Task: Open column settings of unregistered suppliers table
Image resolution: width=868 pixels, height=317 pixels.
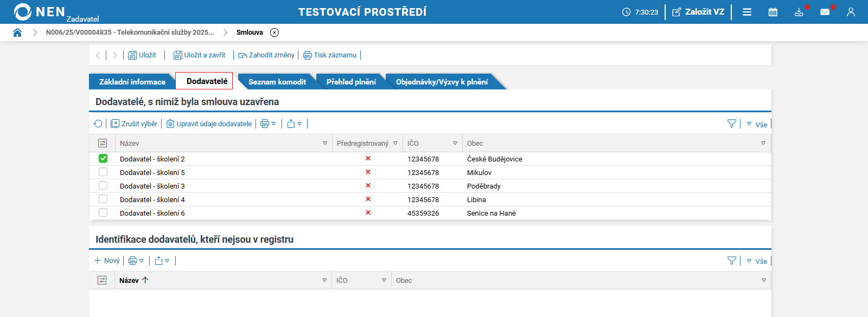Action: click(x=102, y=280)
